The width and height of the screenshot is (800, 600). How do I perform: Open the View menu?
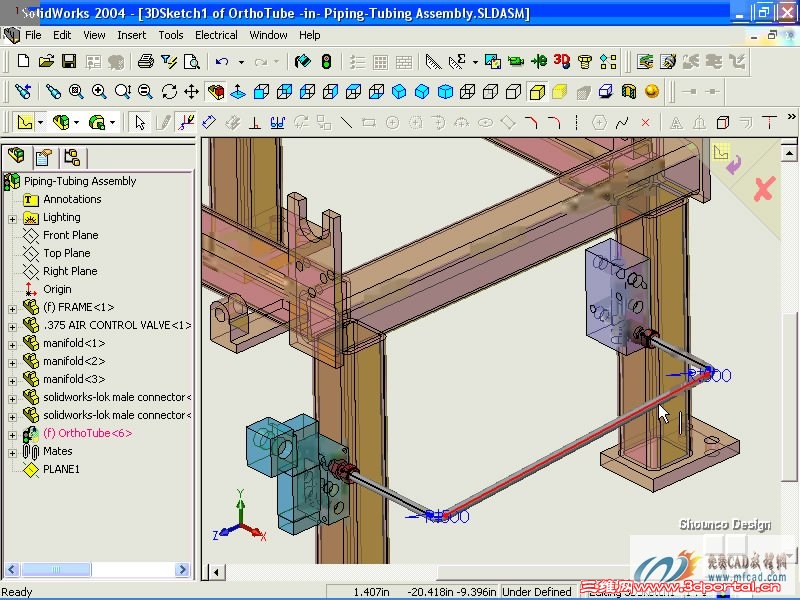tap(94, 35)
